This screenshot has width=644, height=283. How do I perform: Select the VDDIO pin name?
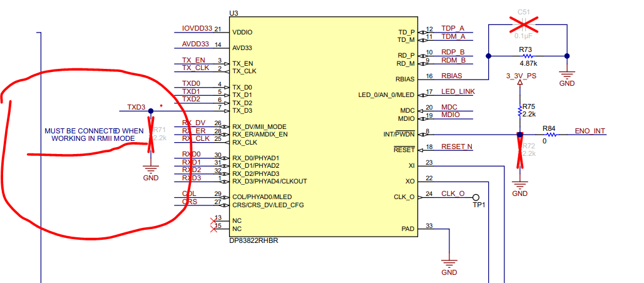(x=242, y=32)
